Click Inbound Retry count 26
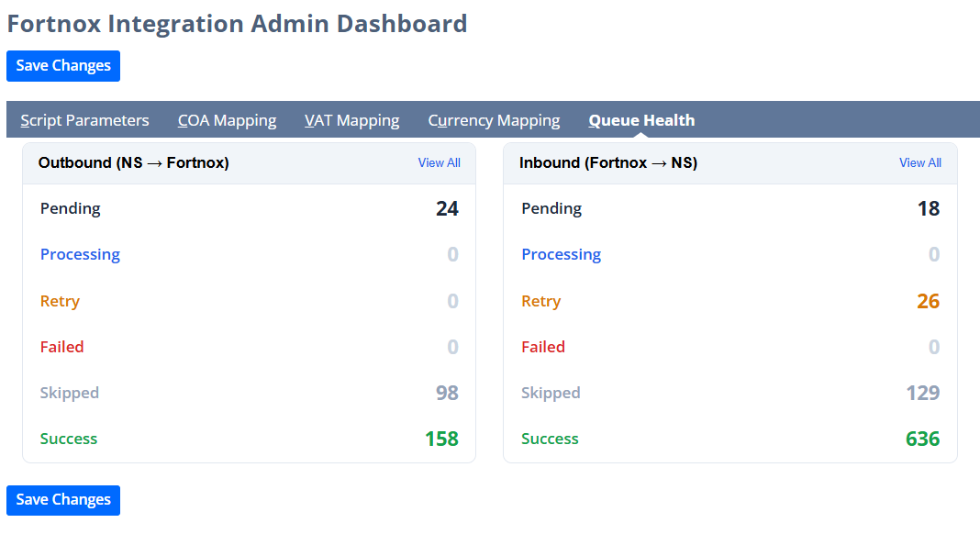The height and width of the screenshot is (534, 980). point(928,301)
